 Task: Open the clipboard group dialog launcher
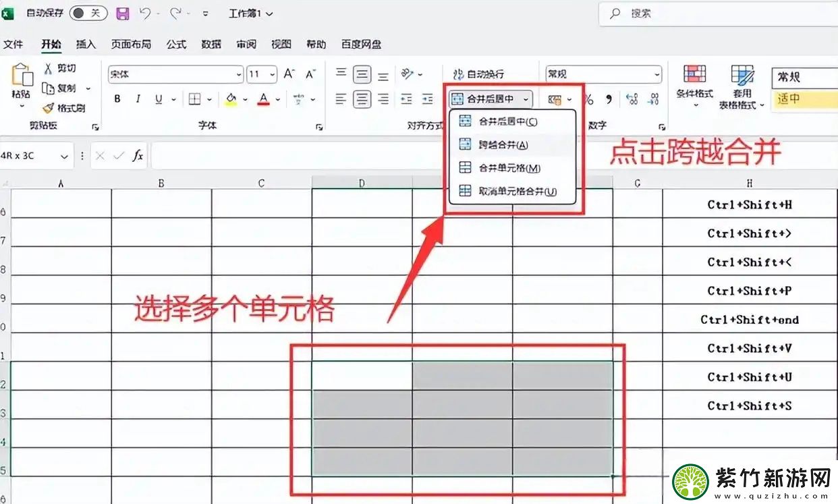(x=95, y=126)
